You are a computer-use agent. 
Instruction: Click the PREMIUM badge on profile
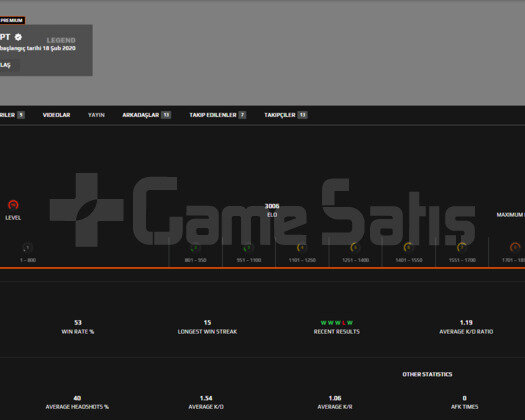click(x=12, y=20)
